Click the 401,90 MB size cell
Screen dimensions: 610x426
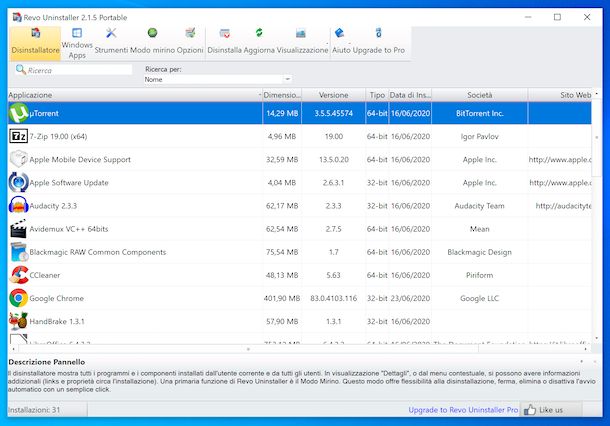[282, 298]
